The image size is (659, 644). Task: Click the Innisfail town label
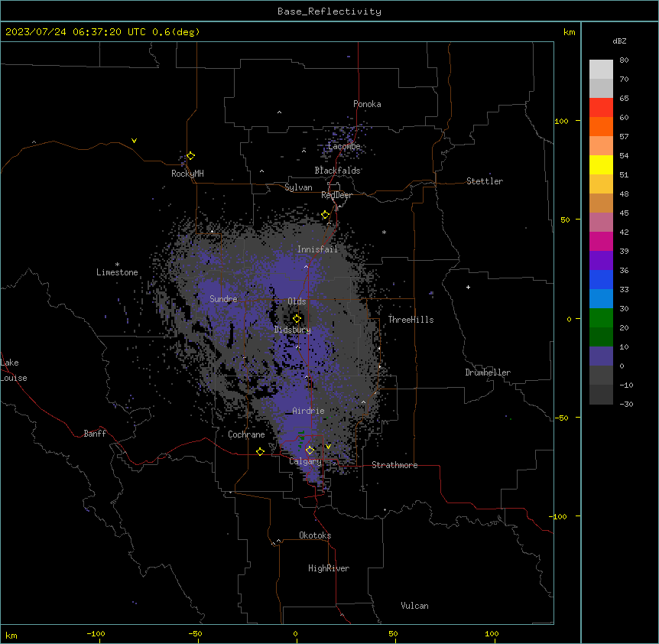(x=318, y=249)
